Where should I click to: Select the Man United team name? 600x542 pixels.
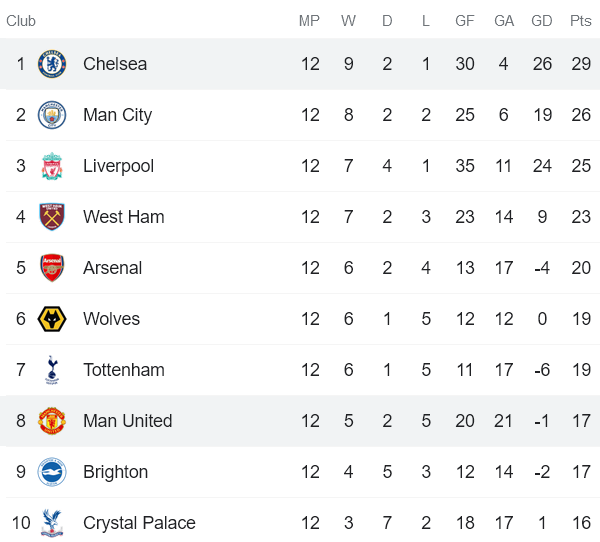click(128, 421)
